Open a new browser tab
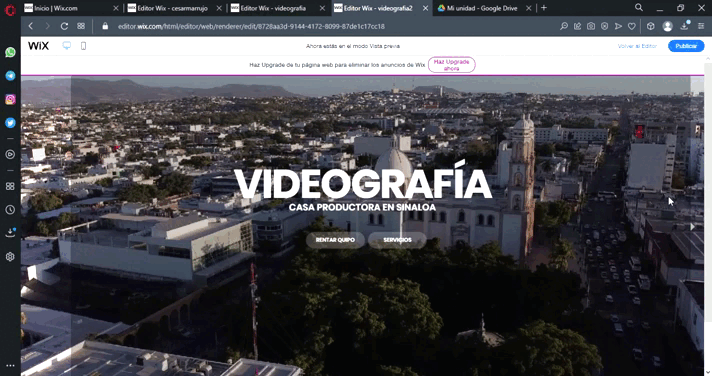Screen dimensions: 712x376 544,8
